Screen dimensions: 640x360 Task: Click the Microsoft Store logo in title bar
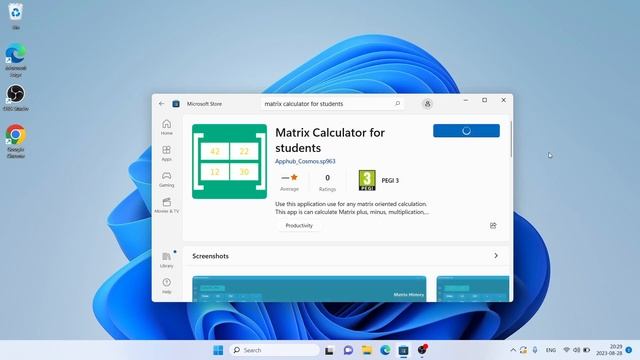[176, 104]
